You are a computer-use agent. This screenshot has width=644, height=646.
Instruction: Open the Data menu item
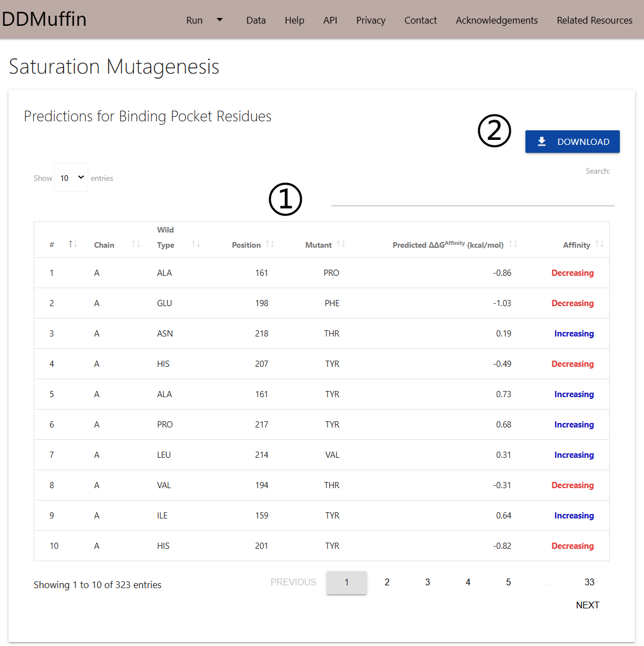[x=256, y=20]
